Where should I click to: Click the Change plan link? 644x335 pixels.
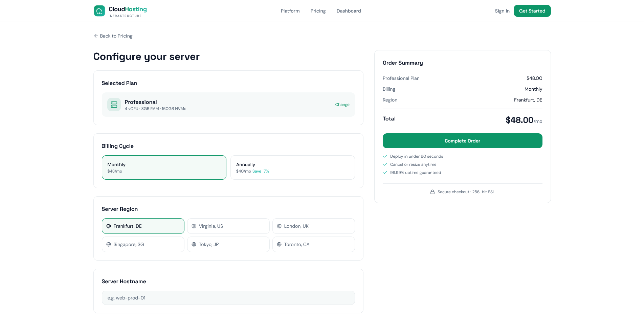(342, 105)
